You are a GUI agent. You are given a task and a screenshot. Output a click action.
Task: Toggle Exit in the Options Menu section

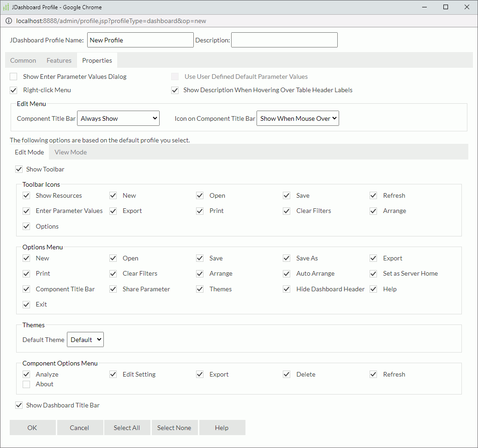tap(26, 304)
